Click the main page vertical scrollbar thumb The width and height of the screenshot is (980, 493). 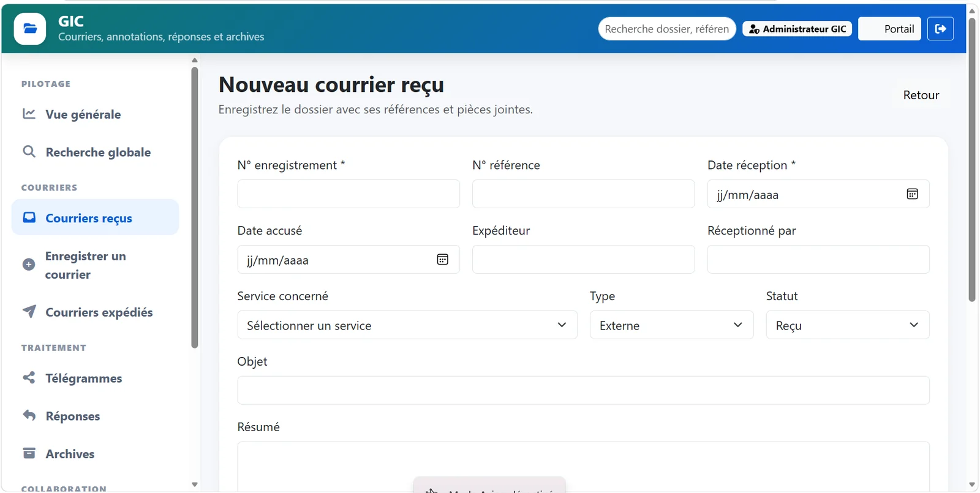point(972,159)
